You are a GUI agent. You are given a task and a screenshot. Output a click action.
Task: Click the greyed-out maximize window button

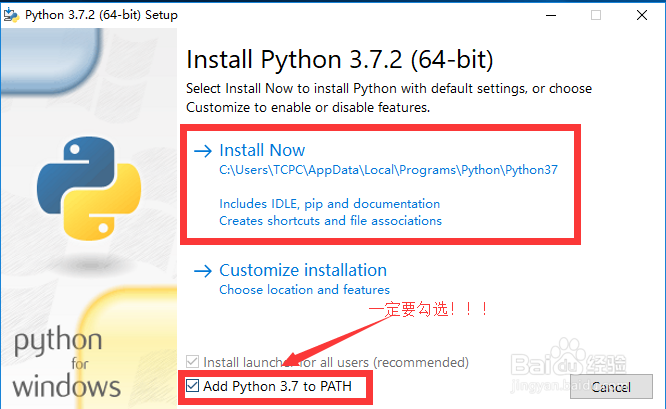(596, 15)
